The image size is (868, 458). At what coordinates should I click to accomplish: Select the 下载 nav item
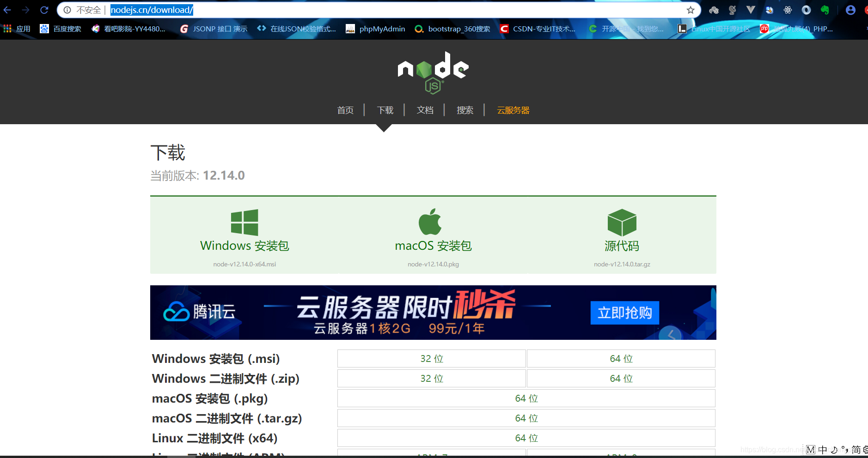click(x=385, y=110)
